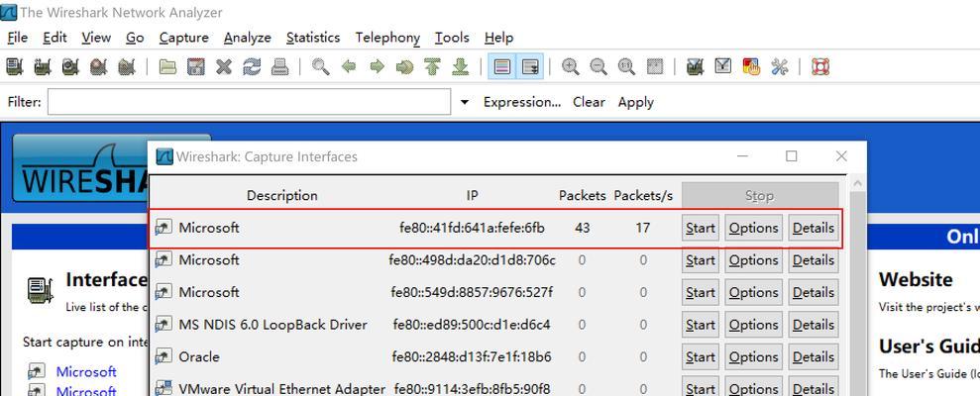This screenshot has width=980, height=396.
Task: Start capture on interface fe80::41fd:641a:fefe:6fb
Action: [700, 228]
